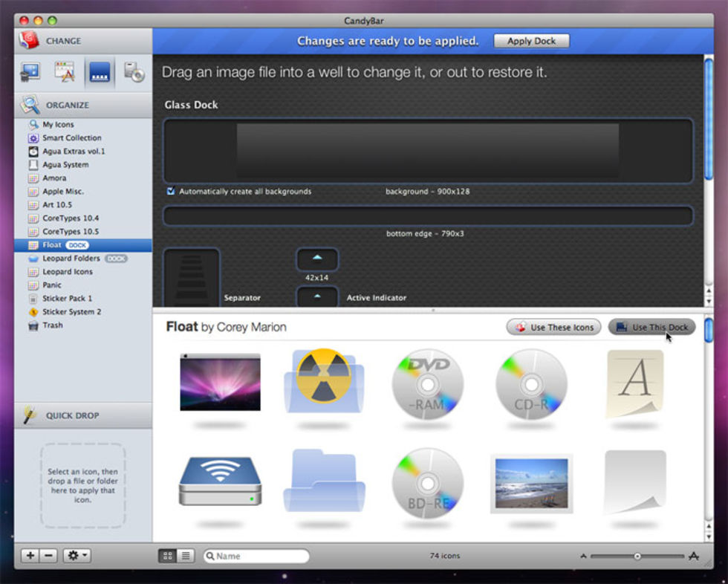
Task: Select the DVD-RAM disc icon
Action: tap(427, 385)
